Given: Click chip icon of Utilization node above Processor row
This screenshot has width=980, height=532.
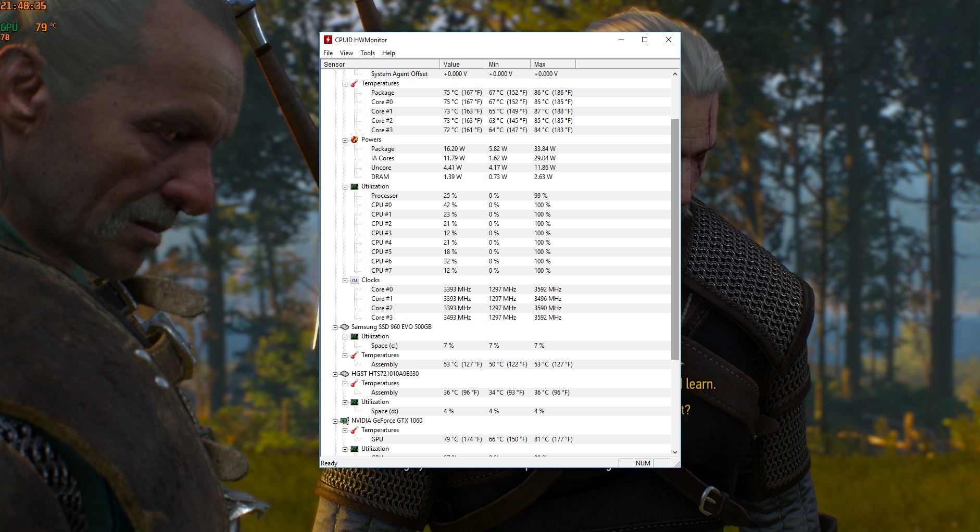Looking at the screenshot, I should (354, 186).
